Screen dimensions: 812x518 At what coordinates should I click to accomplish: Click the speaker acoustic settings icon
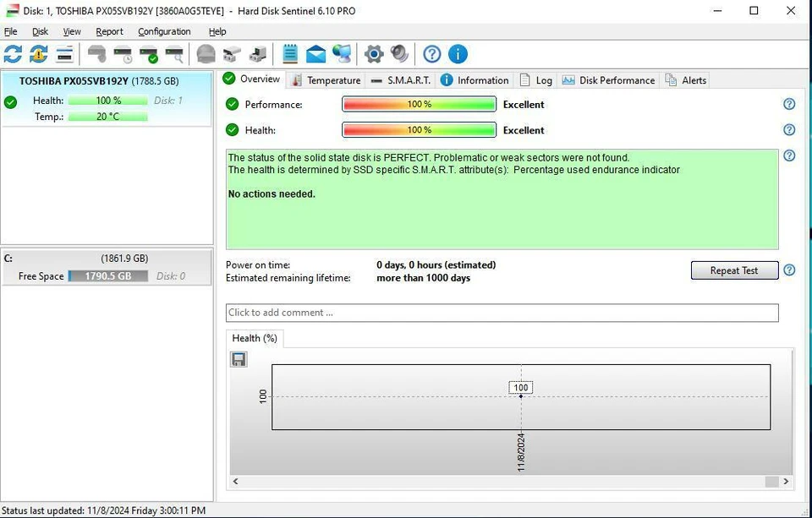point(399,53)
